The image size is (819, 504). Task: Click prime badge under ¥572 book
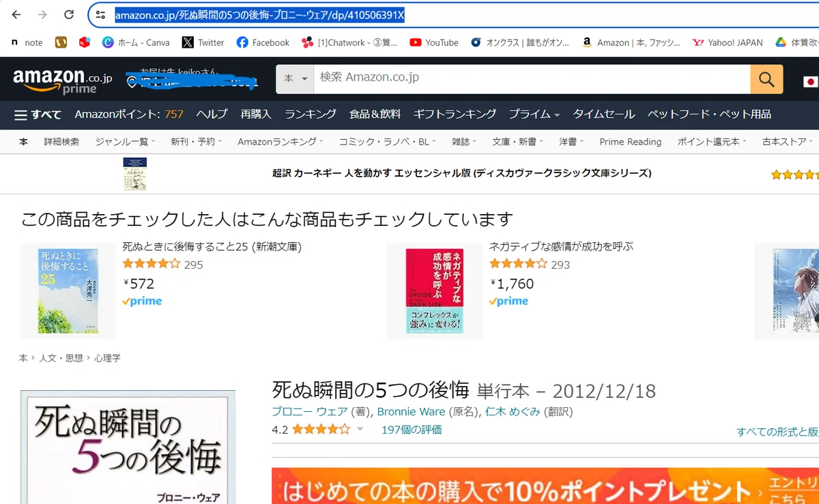142,301
